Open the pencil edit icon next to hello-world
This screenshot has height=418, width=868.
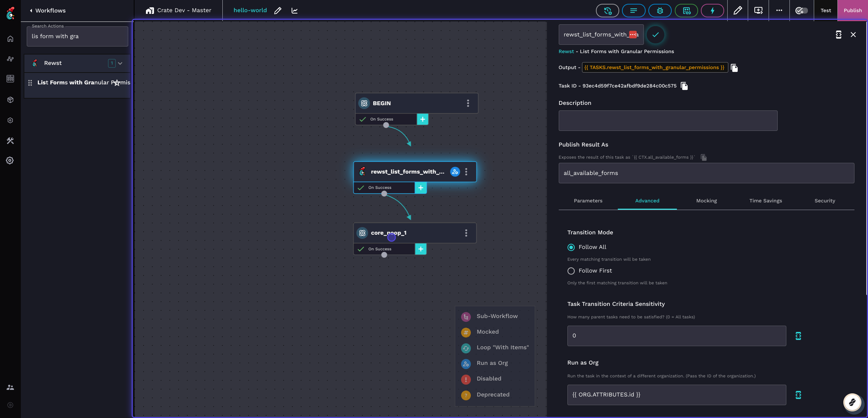[x=278, y=11]
